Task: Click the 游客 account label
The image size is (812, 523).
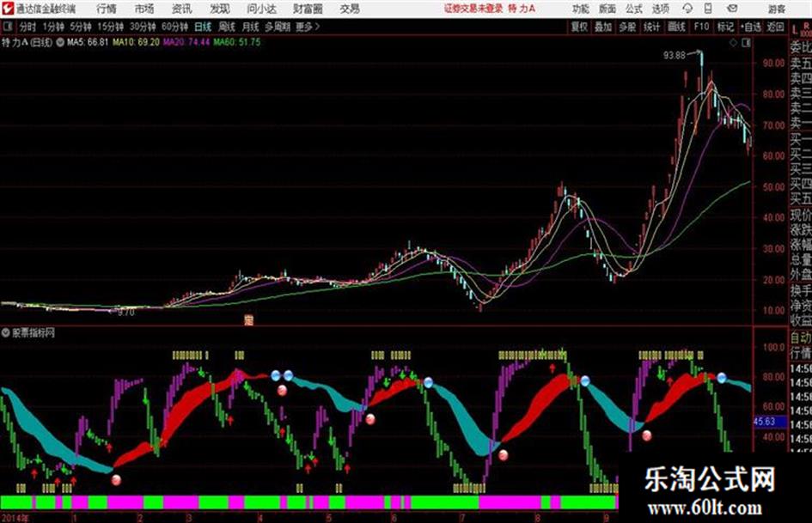Action: click(x=776, y=9)
